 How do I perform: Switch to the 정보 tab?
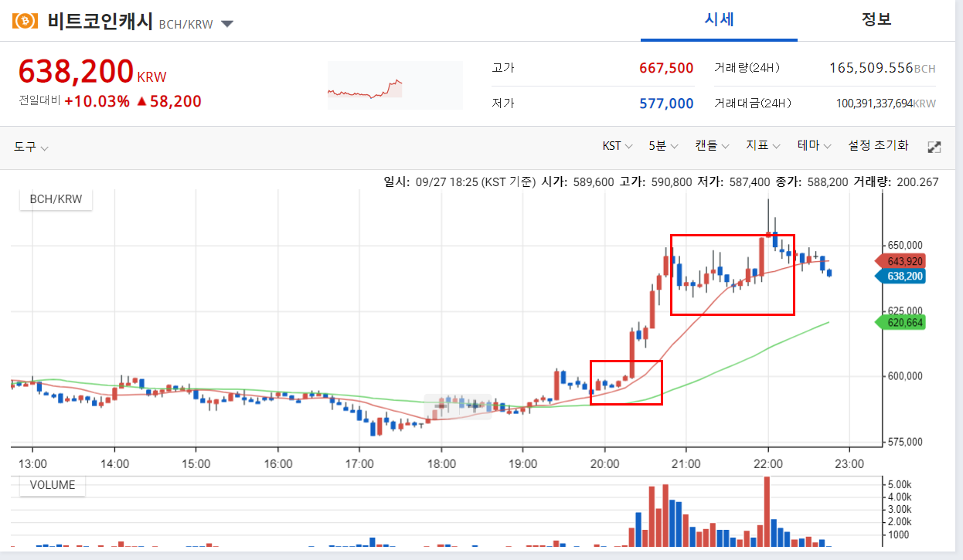[x=876, y=20]
